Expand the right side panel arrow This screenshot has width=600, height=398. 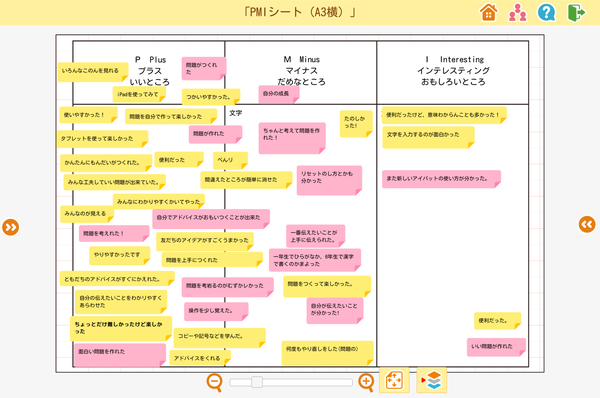[587, 224]
